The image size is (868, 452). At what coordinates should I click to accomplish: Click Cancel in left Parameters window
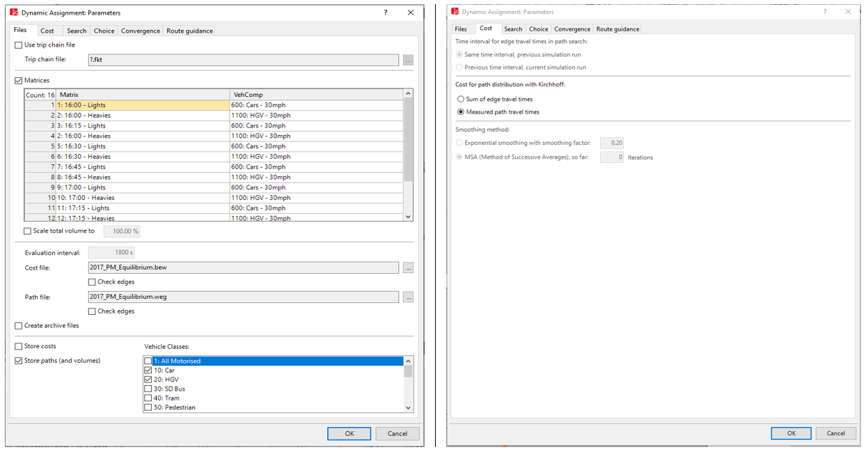pos(397,433)
